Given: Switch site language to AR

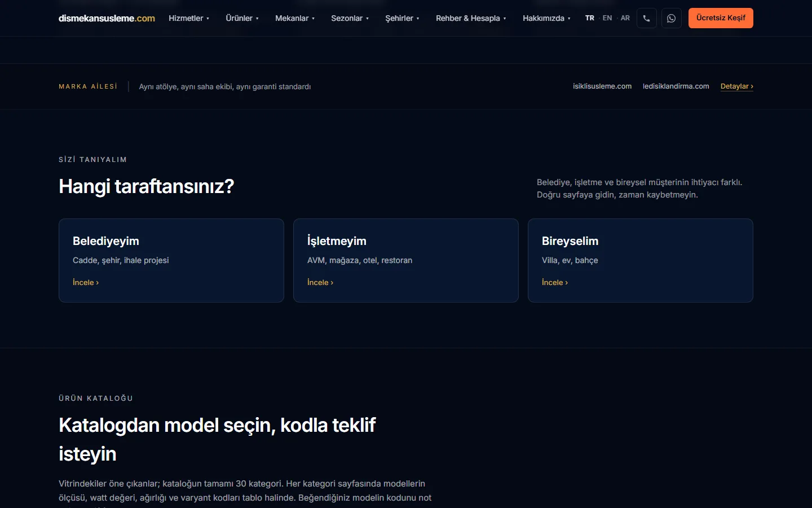Looking at the screenshot, I should (625, 18).
